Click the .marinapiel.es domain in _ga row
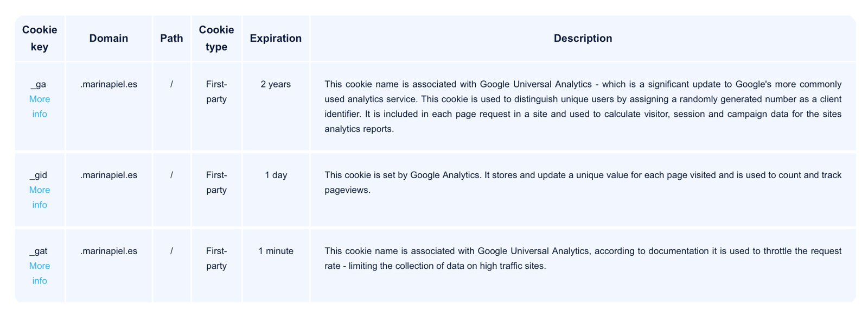This screenshot has height=315, width=868. (x=108, y=84)
